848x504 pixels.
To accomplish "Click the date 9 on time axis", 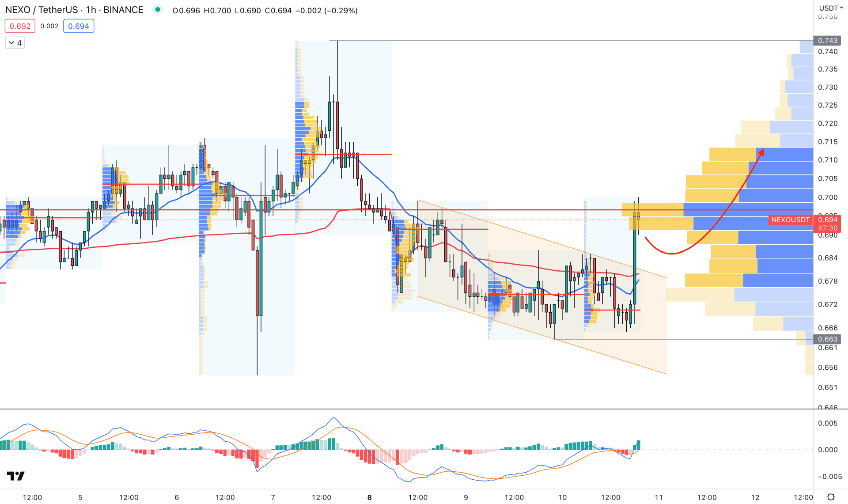I will coord(466,497).
